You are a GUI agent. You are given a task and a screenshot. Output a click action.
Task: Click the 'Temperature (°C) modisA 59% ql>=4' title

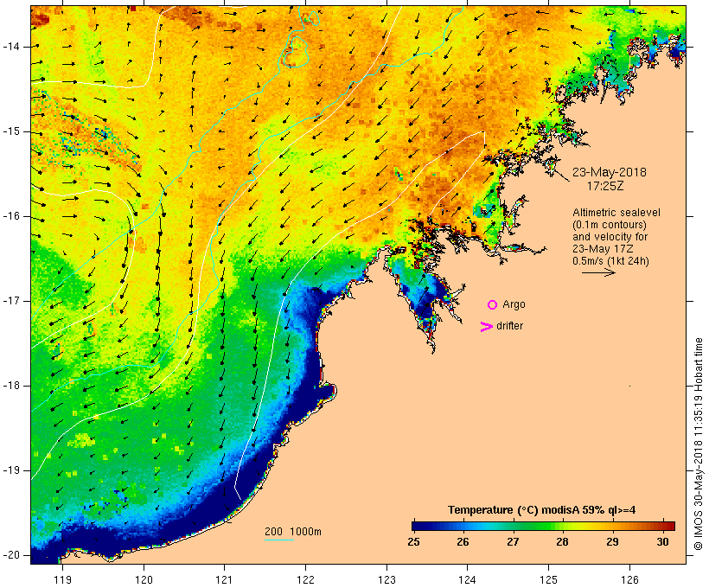(542, 510)
